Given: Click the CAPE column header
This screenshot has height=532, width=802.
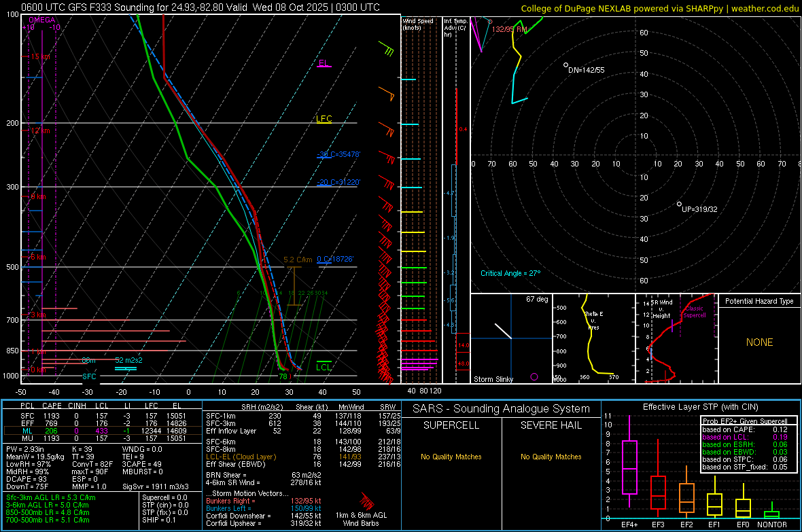Looking at the screenshot, I should coord(52,406).
